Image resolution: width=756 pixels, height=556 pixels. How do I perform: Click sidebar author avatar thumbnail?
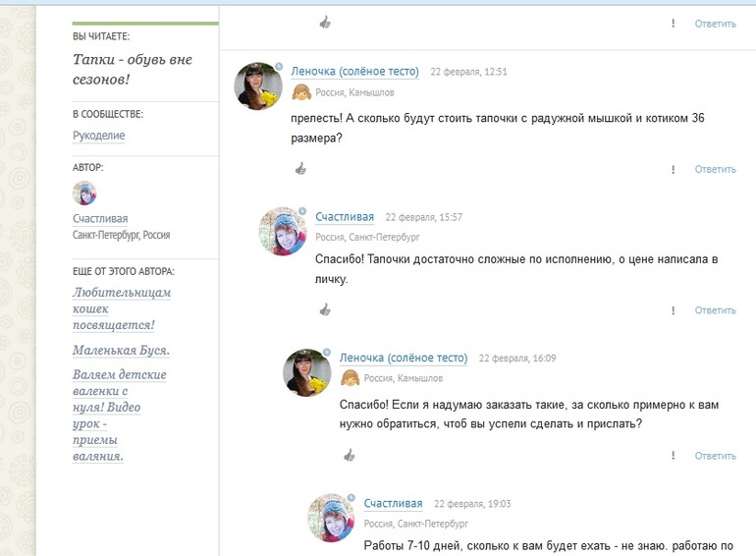coord(84,193)
